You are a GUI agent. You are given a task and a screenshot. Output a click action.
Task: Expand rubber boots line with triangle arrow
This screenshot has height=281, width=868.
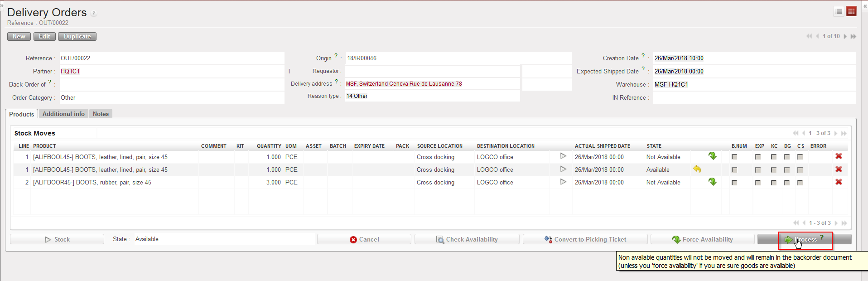tap(563, 182)
